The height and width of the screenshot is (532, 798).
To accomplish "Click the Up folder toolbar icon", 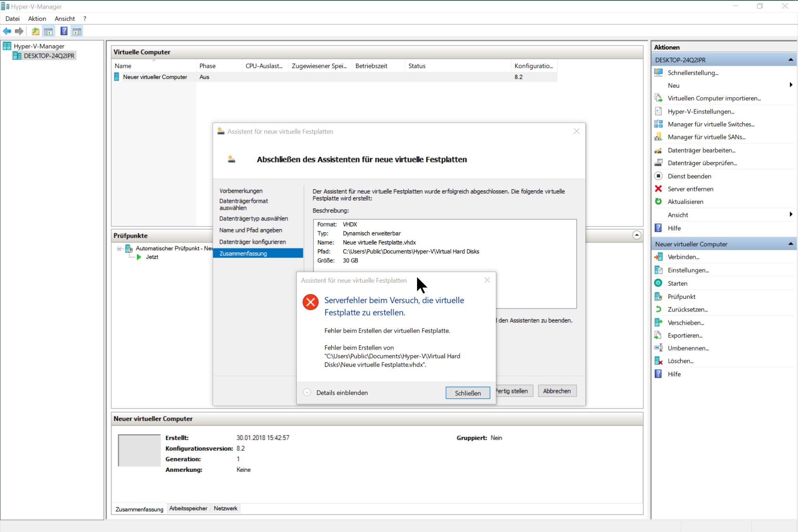I will tap(35, 31).
